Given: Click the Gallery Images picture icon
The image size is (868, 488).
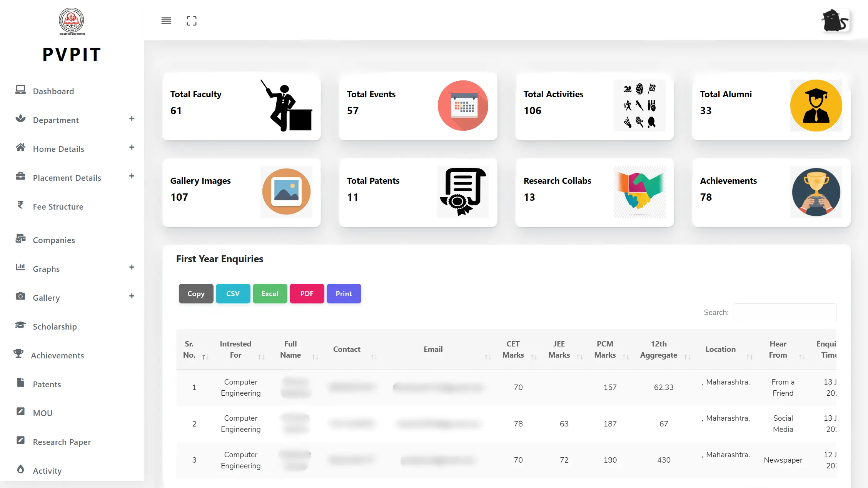Looking at the screenshot, I should (286, 192).
